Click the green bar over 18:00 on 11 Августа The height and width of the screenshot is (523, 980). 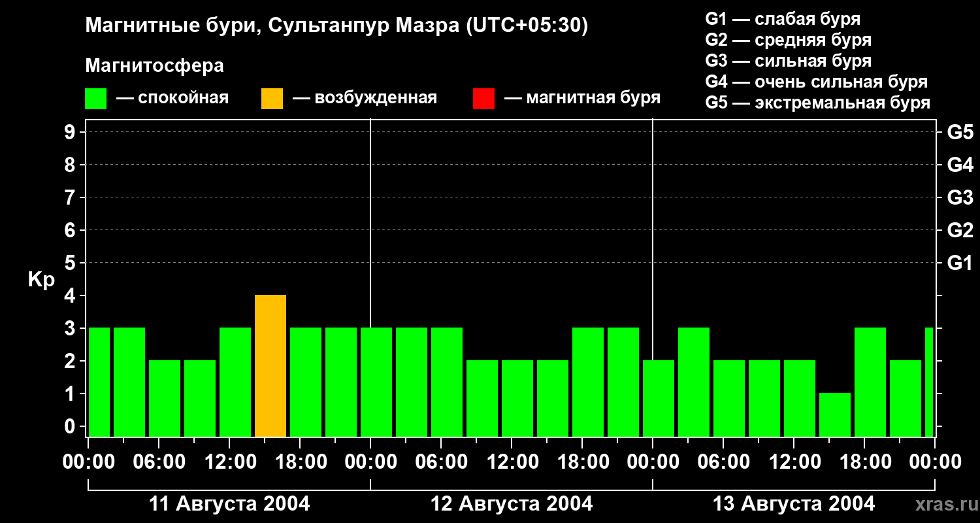tap(306, 382)
